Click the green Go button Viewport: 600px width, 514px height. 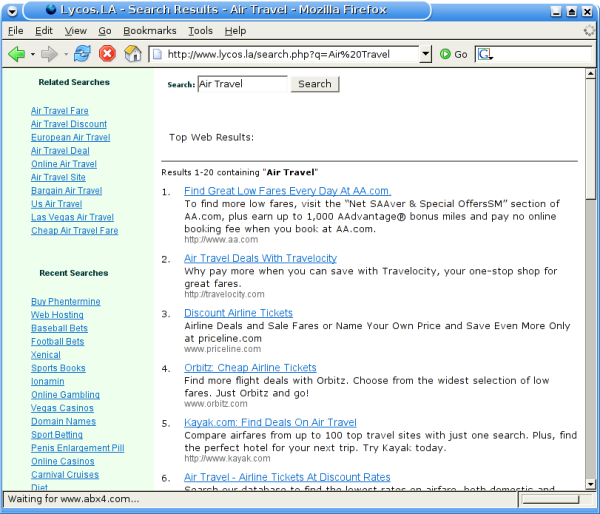(453, 54)
